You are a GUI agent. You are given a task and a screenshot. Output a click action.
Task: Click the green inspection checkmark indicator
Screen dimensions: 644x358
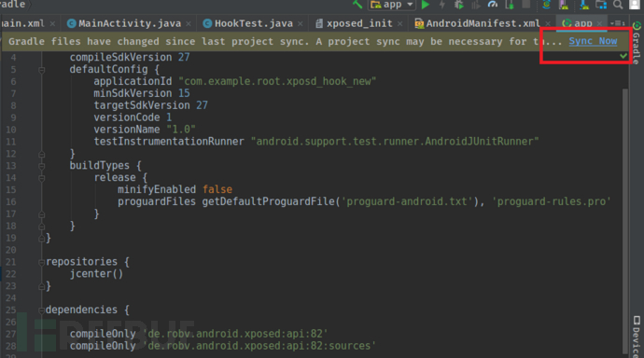(x=623, y=55)
